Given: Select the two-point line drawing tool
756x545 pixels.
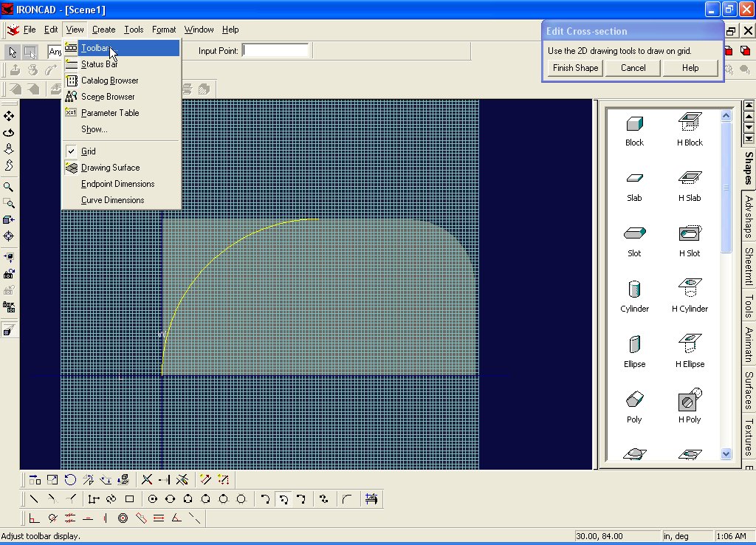Looking at the screenshot, I should coord(34,499).
